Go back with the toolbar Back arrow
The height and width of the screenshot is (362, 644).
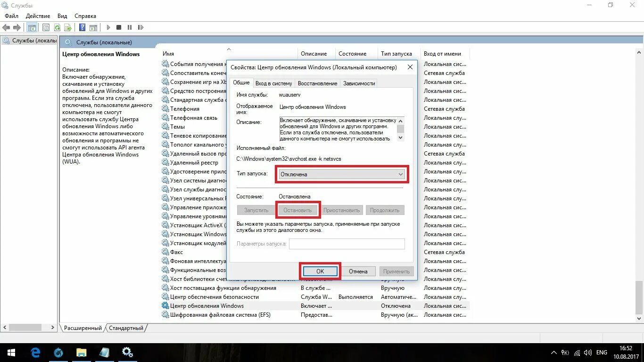click(6, 28)
